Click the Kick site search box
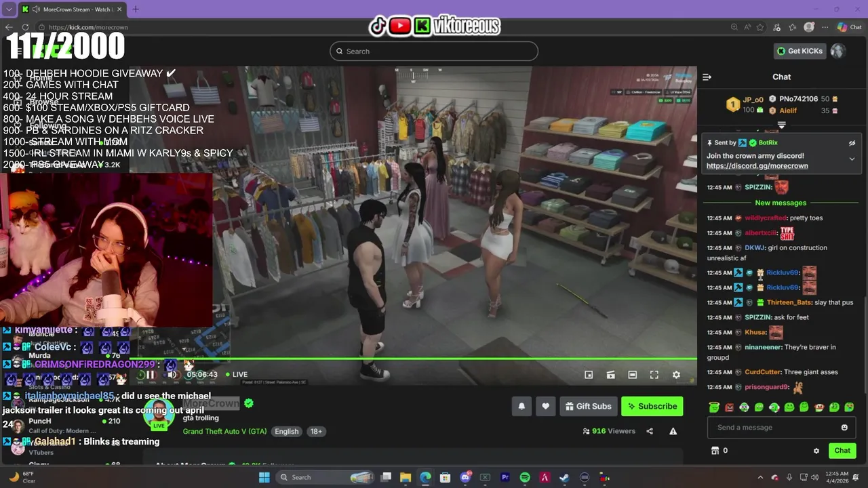Viewport: 868px width, 488px height. point(434,51)
